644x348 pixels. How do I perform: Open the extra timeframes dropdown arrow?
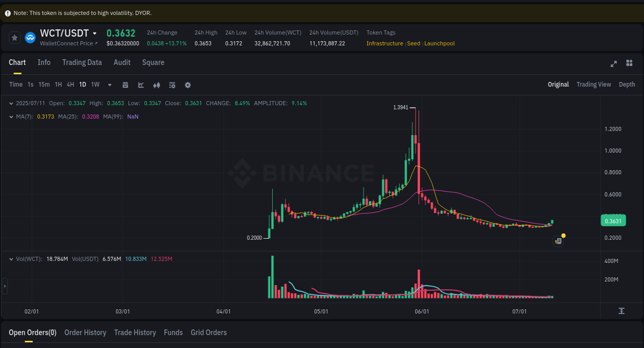tap(109, 85)
